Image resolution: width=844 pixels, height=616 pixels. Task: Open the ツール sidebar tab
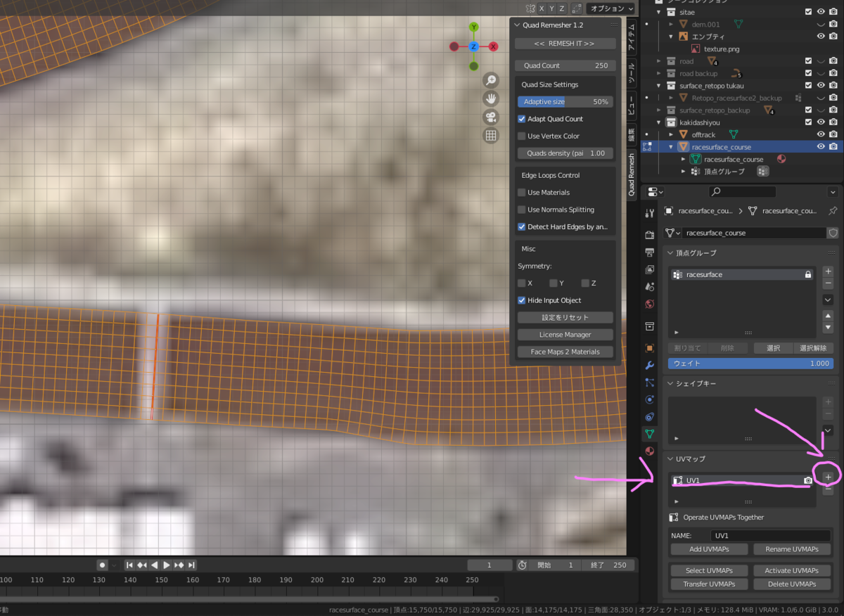click(x=631, y=72)
